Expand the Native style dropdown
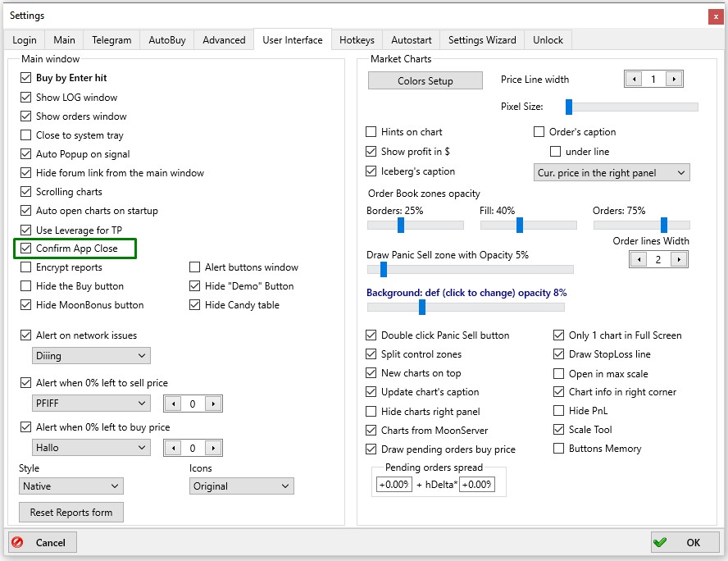The image size is (728, 561). point(71,486)
